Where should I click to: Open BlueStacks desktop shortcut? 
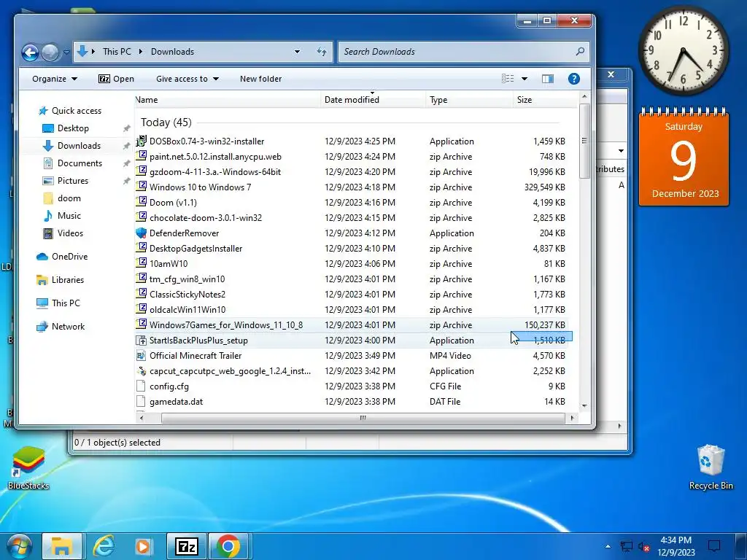(28, 468)
